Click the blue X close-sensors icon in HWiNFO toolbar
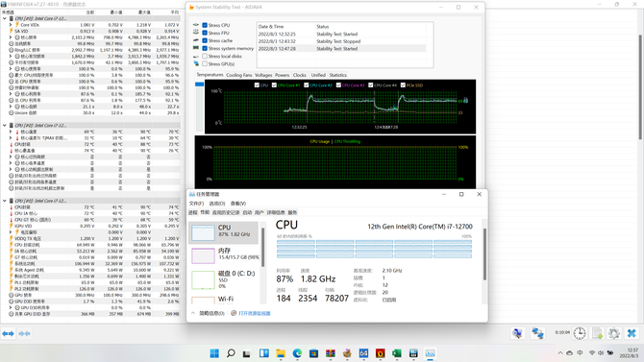The image size is (644, 362). coord(632,333)
